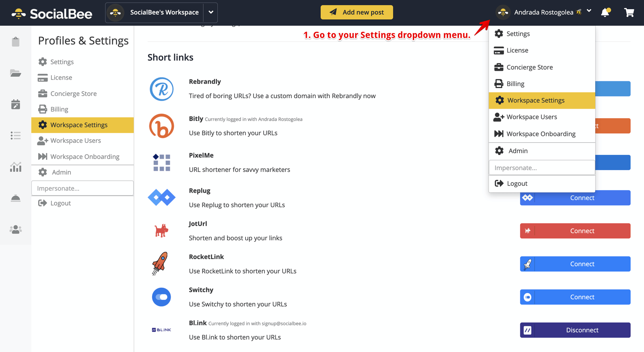Image resolution: width=644 pixels, height=352 pixels.
Task: Click the Bitly logo
Action: click(x=161, y=126)
